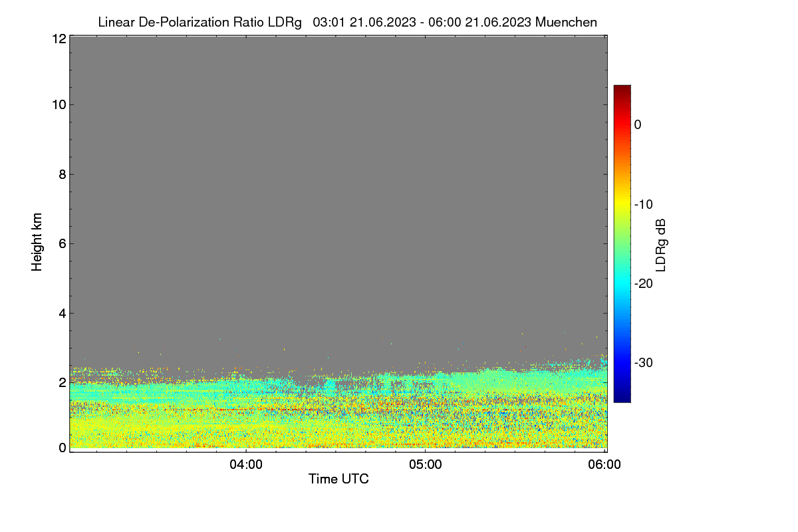This screenshot has width=798, height=532.
Task: Click the 05:00 time axis label
Action: pyautogui.click(x=426, y=465)
